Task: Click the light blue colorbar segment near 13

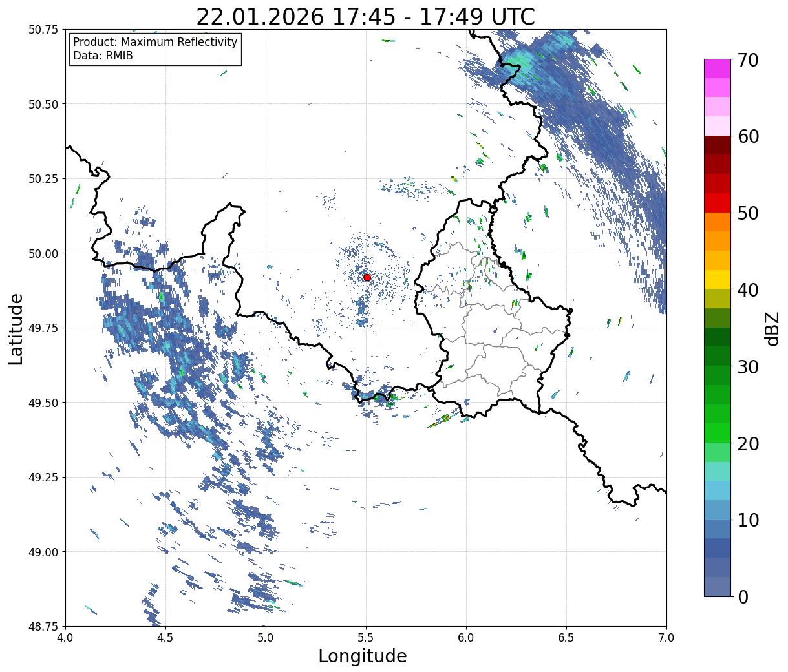Action: tap(718, 490)
